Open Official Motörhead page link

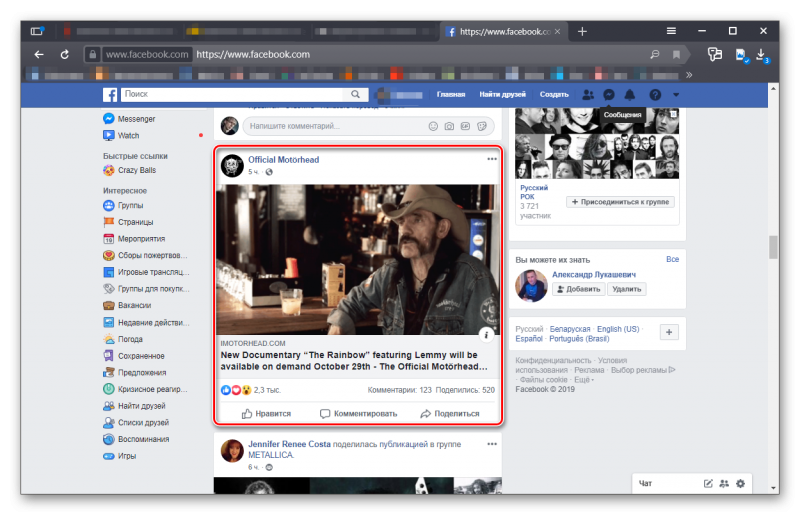(284, 160)
